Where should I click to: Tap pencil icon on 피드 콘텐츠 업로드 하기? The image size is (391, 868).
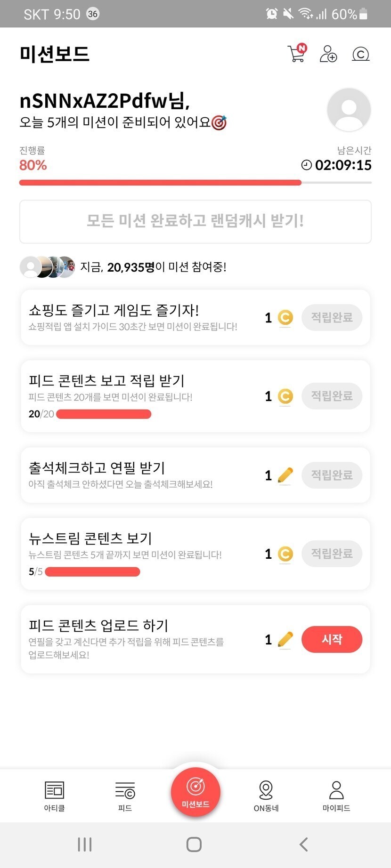pyautogui.click(x=285, y=640)
